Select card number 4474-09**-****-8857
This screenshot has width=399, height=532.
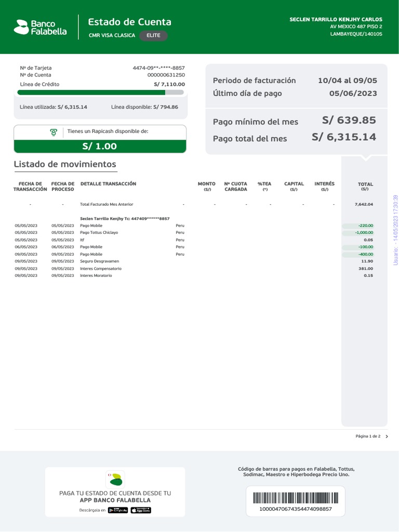159,68
